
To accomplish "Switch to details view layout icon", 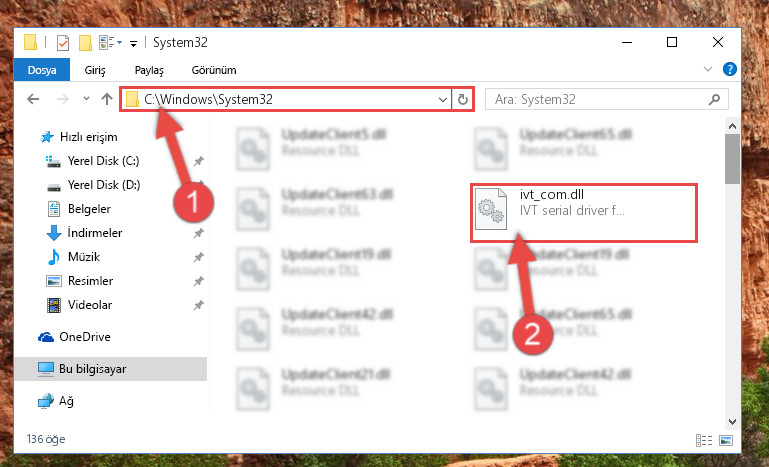I will pos(703,440).
